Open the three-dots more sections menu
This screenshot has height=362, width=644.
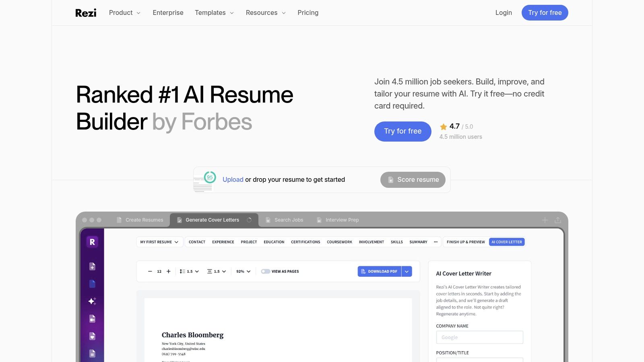pyautogui.click(x=436, y=242)
